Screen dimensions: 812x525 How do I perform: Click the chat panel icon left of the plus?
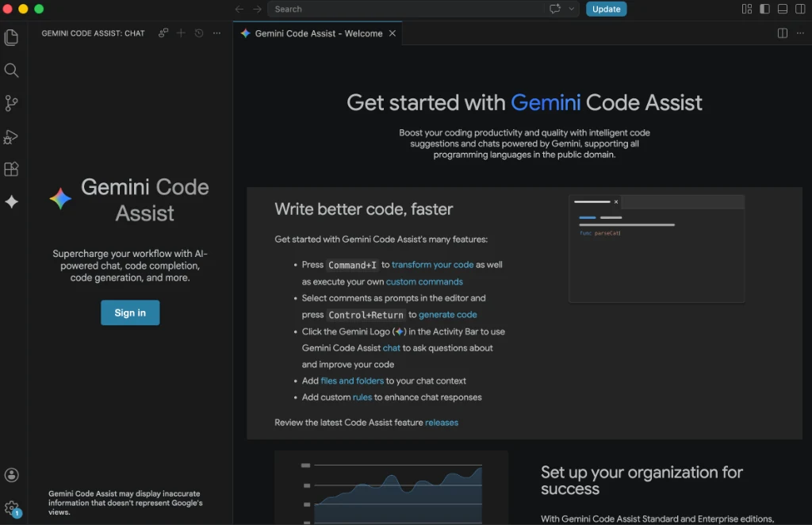163,33
